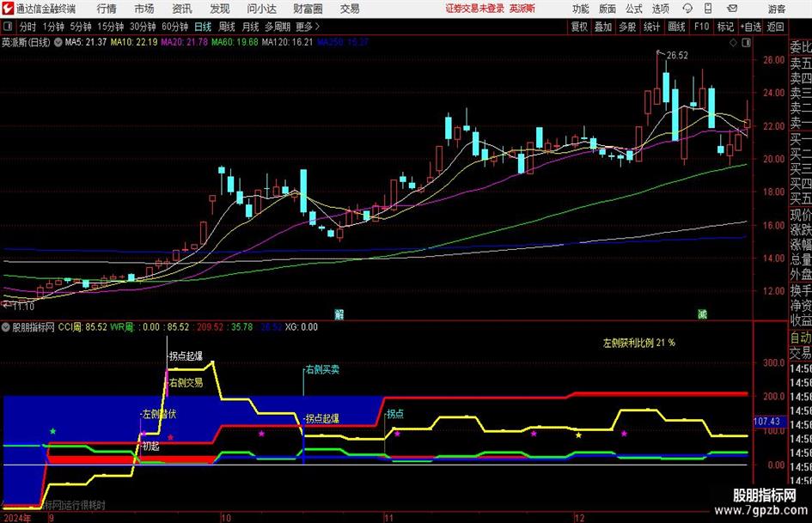Click the red 英派斯 name in title bar
Screen dimensions: 812x523
pos(522,9)
